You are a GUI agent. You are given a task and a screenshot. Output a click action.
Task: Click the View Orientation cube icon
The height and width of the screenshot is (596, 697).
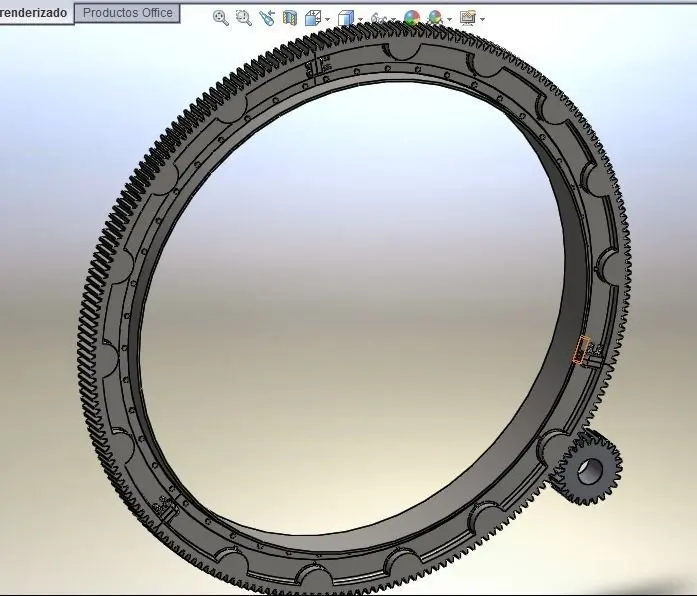(313, 18)
